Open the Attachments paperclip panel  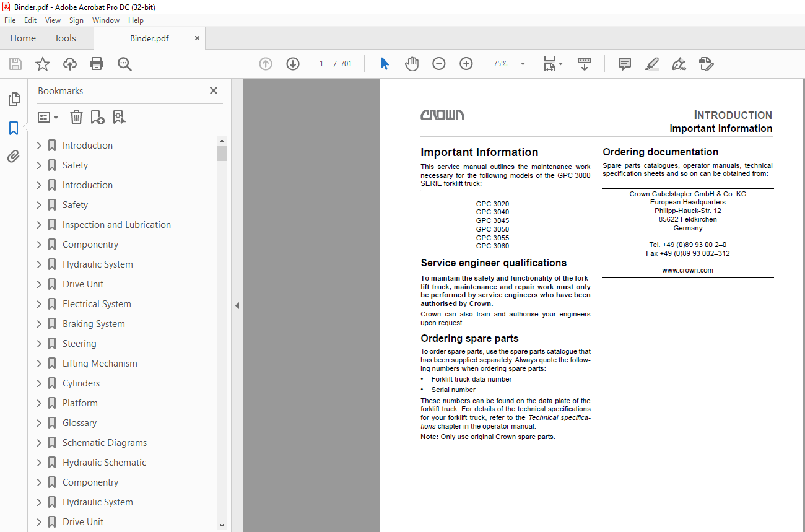click(14, 157)
